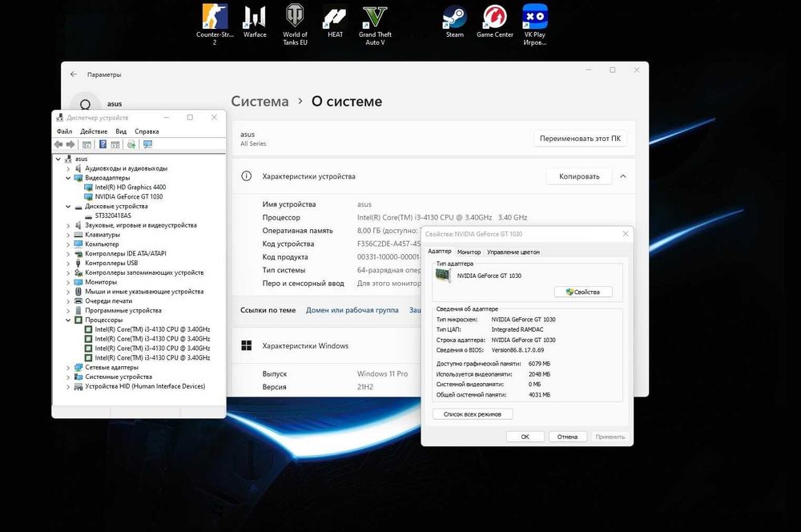Viewport: 801px width, 532px height.
Task: Select the Адаптер tab
Action: (439, 252)
